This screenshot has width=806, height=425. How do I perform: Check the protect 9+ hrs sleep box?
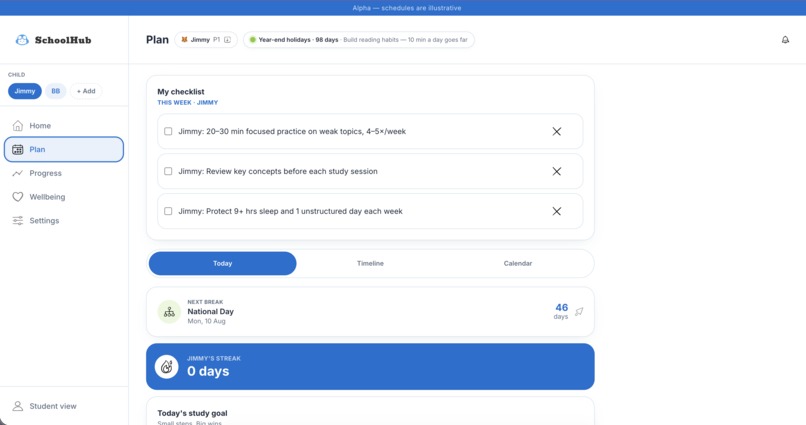(168, 211)
